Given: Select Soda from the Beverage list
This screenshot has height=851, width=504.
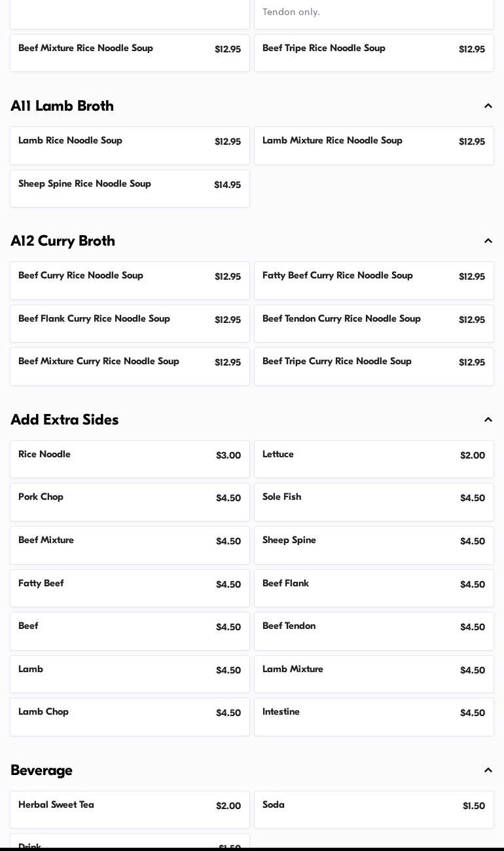Looking at the screenshot, I should tap(374, 810).
